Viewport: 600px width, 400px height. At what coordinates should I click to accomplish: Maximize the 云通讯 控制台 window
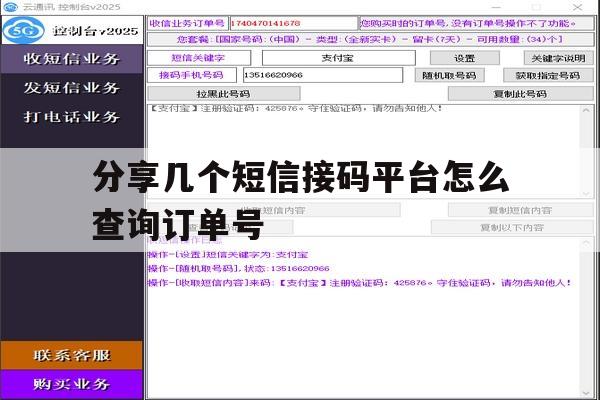click(x=536, y=7)
